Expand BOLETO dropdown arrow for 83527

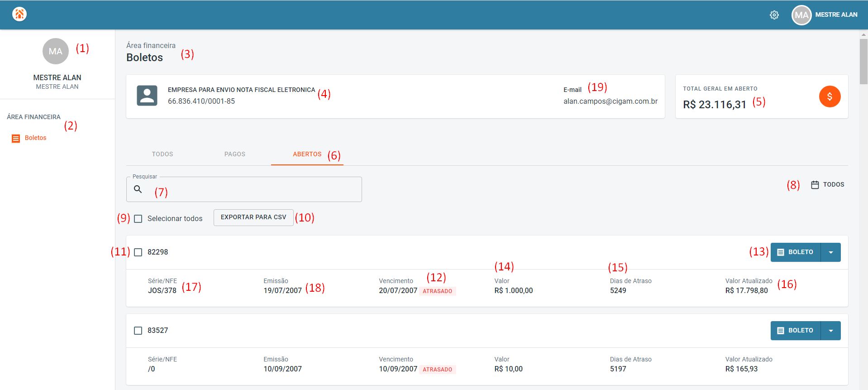831,331
